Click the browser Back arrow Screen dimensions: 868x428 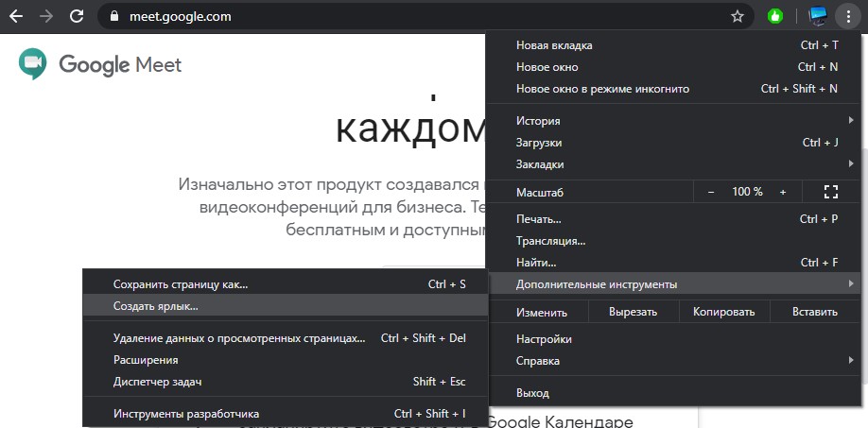click(16, 17)
